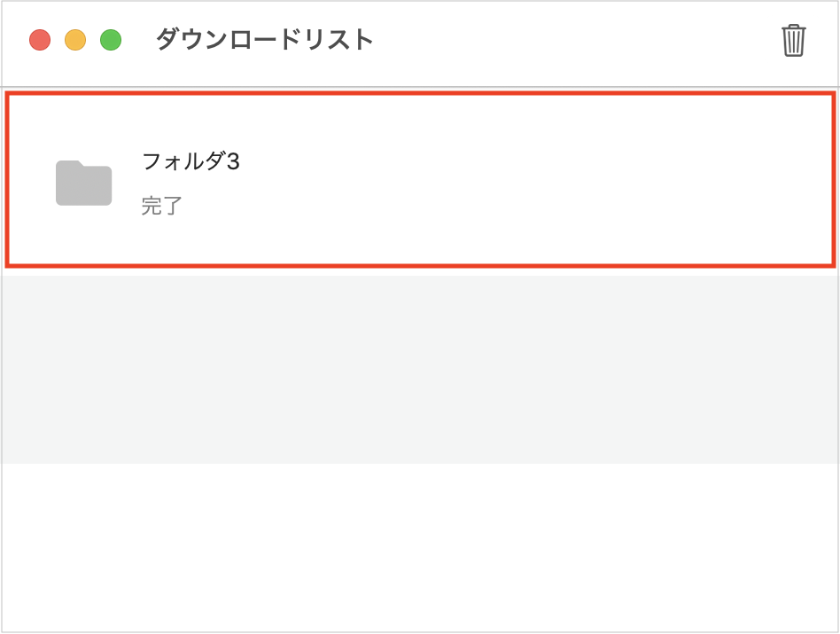The image size is (840, 634).
Task: Click title bar gap between green button and title
Action: pyautogui.click(x=138, y=41)
